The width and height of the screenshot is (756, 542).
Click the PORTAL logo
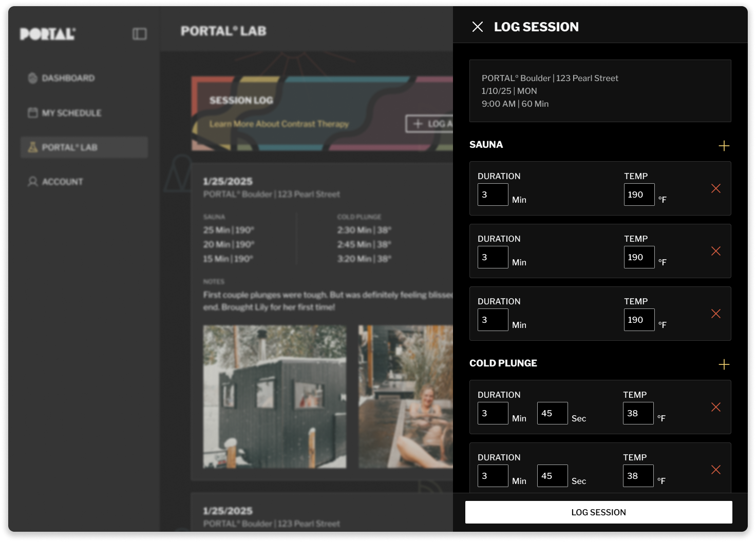coord(48,34)
